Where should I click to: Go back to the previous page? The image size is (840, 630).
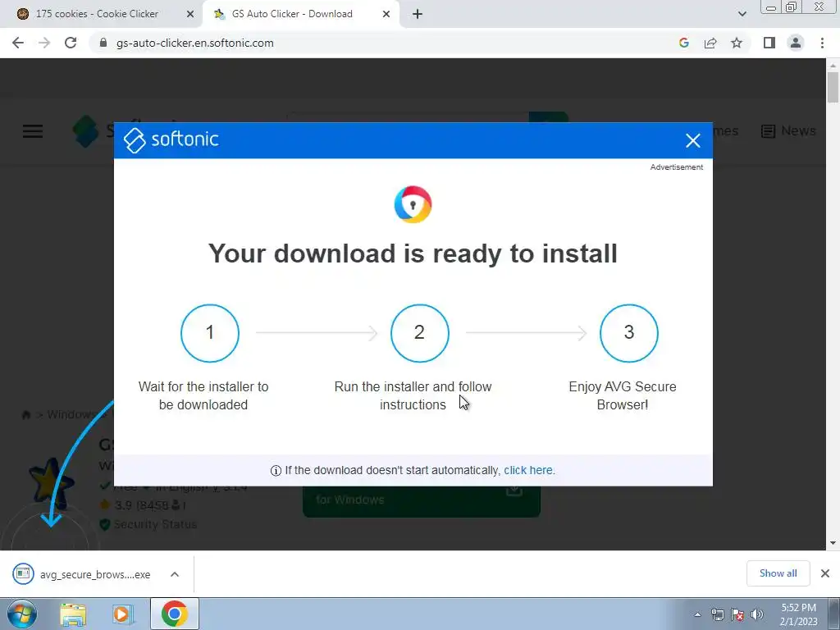point(18,43)
